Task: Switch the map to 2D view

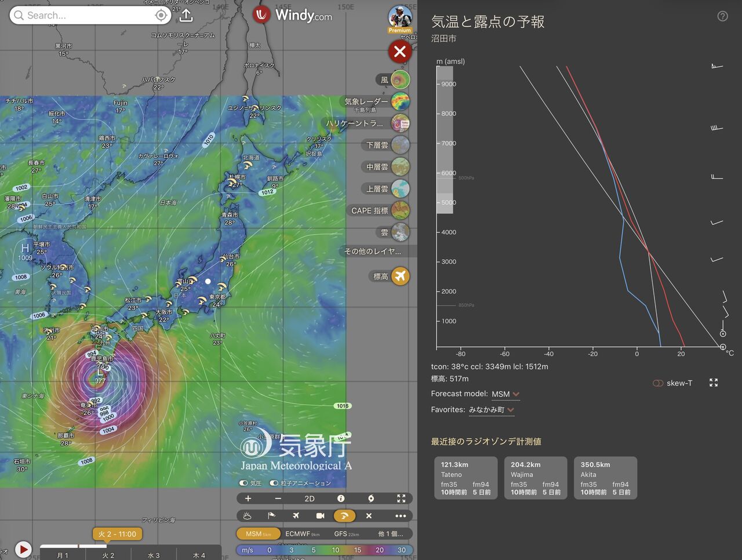Action: pos(310,499)
